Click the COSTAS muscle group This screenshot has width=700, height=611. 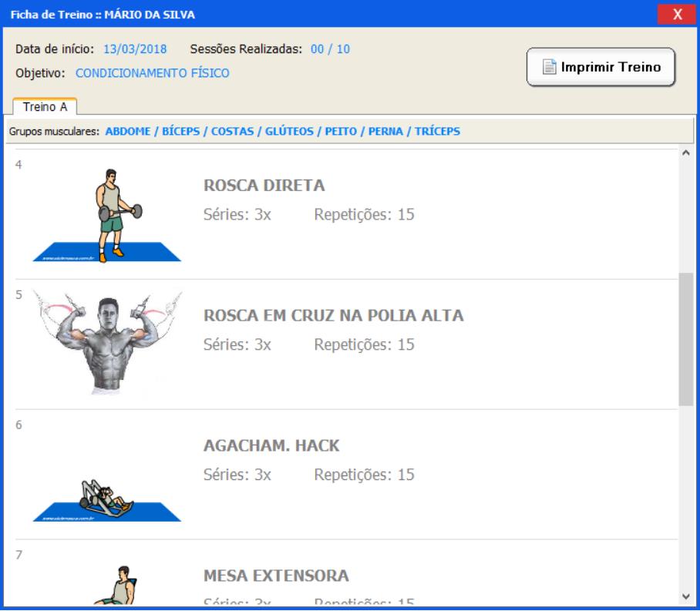[x=232, y=131]
